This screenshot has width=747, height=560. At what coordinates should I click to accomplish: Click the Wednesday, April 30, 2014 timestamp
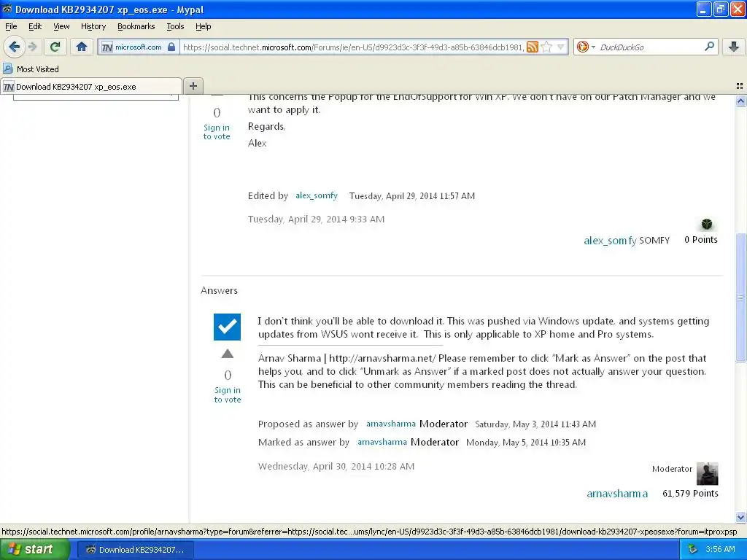pos(336,466)
